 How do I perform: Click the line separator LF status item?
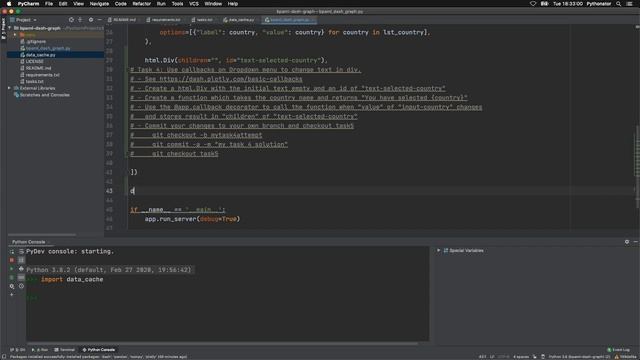pyautogui.click(x=492, y=357)
